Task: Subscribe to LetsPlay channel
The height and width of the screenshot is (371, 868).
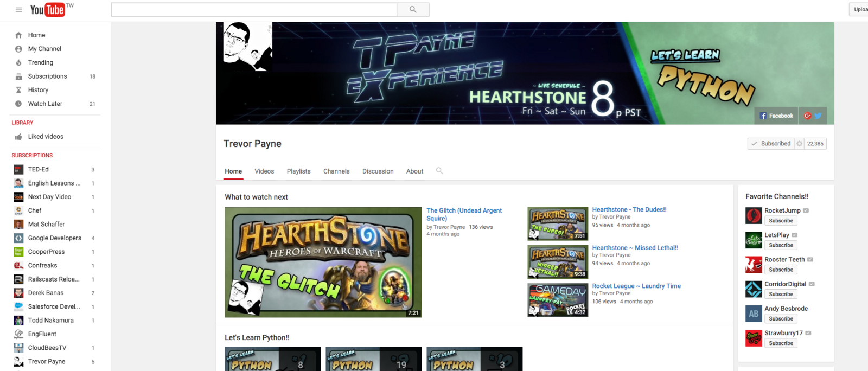Action: click(781, 245)
